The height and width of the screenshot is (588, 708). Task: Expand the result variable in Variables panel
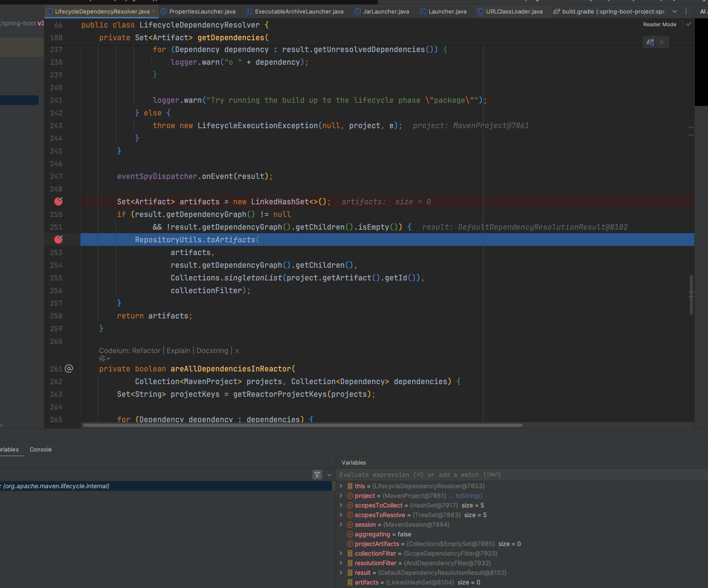[341, 573]
